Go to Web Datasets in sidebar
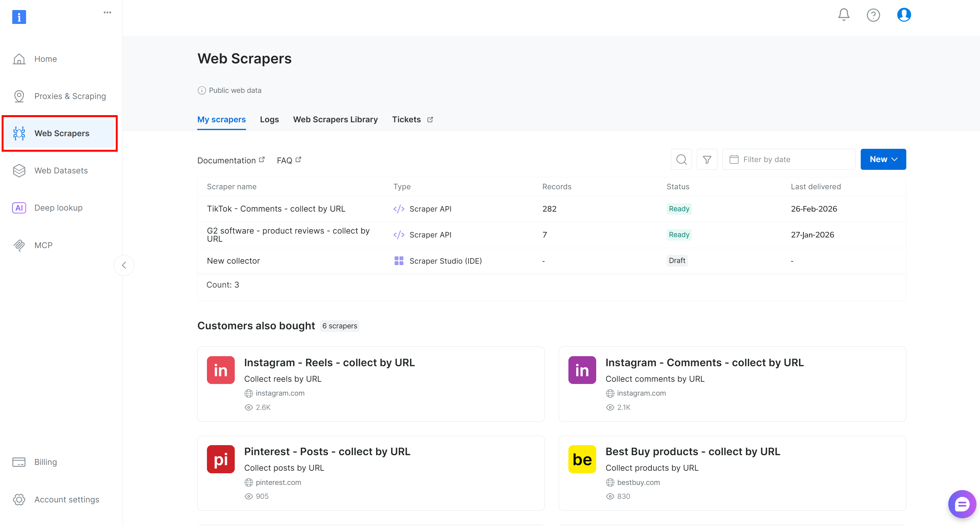The image size is (980, 526). [61, 170]
